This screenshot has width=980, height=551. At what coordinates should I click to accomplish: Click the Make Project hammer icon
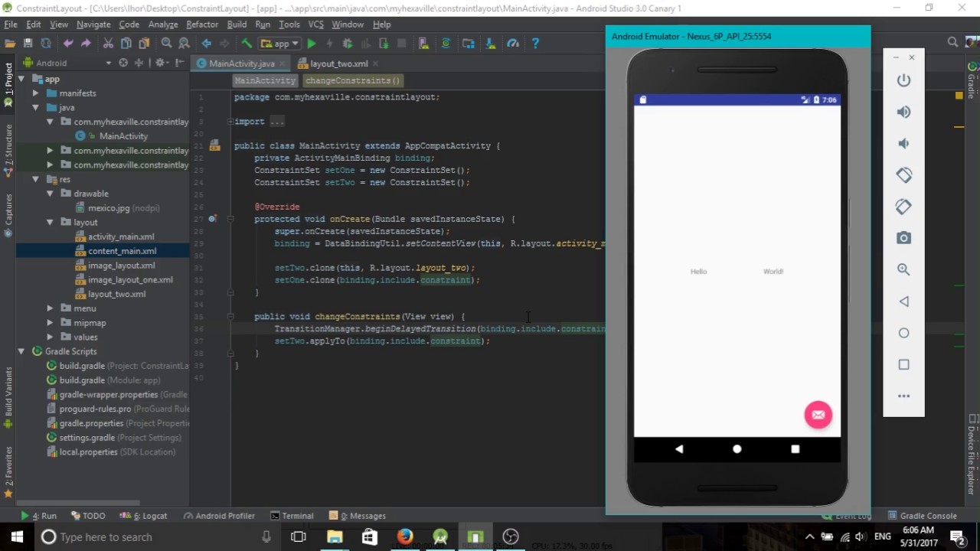(x=247, y=44)
